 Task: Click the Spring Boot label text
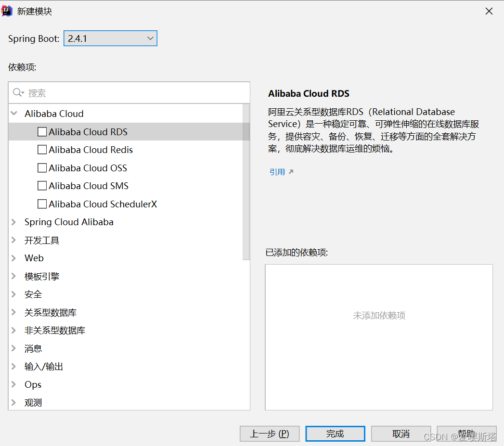[x=34, y=38]
